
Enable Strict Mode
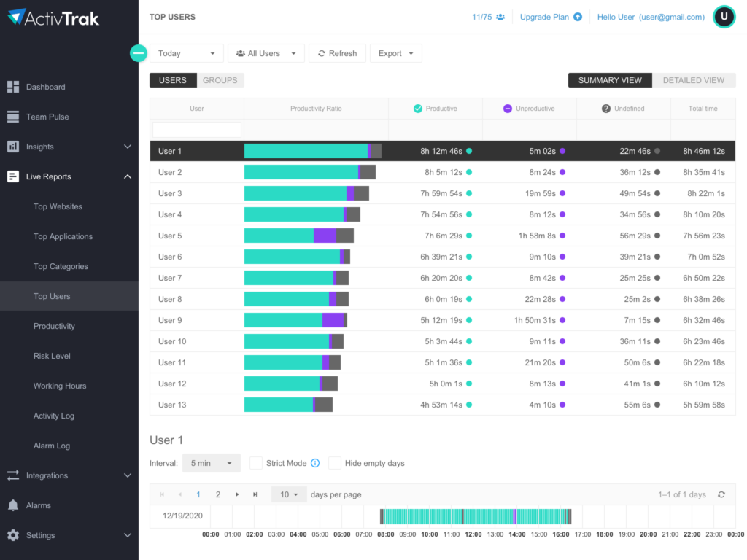click(x=256, y=463)
